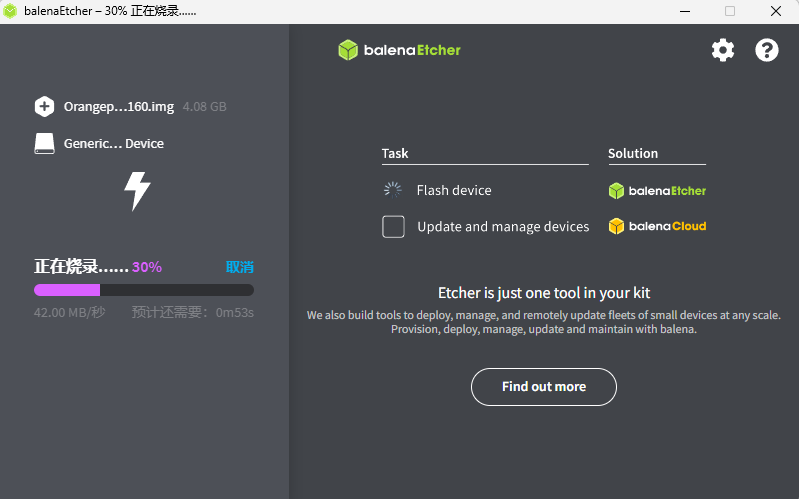Minimize the balenaEtcher window
This screenshot has height=499, width=799.
[x=685, y=11]
